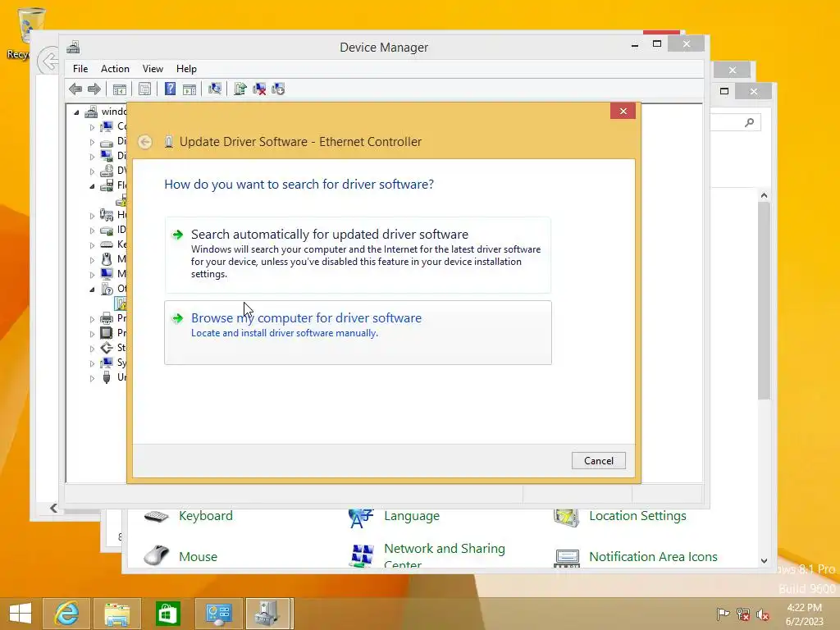
Task: Expand the Ke keyboards category
Action: [x=92, y=245]
